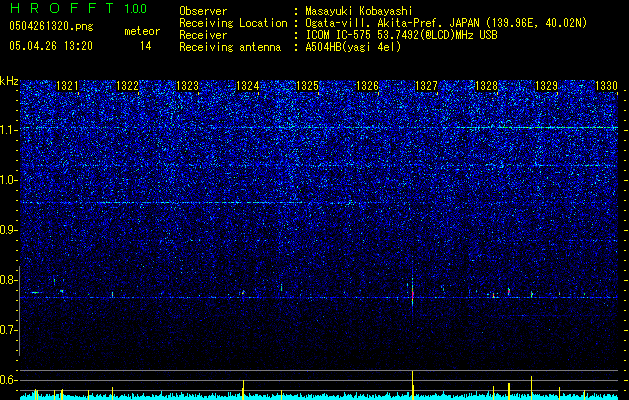This screenshot has width=629, height=400.
Task: Click the 0.6 frequency axis label
Action: pyautogui.click(x=9, y=380)
